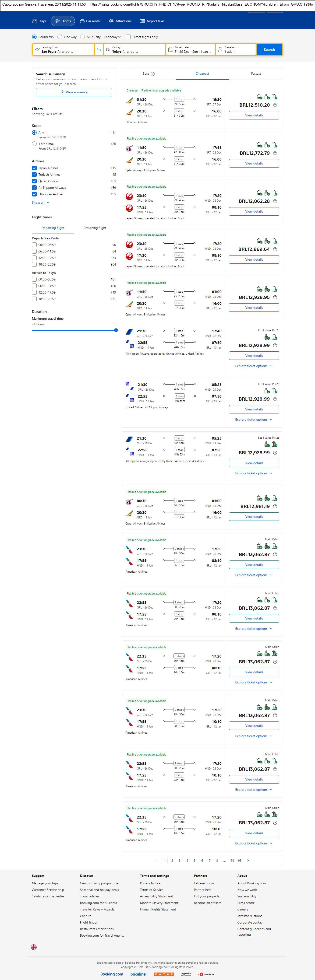Click the price info icon next to BRL12,510.20
Screen dimensions: 315x980
tap(275, 105)
